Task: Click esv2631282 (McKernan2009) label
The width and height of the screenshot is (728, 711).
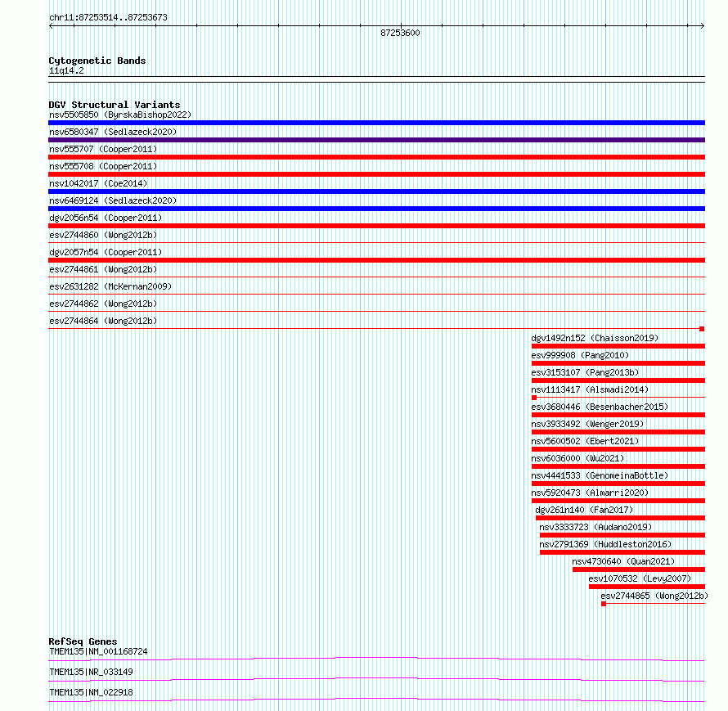Action: click(110, 286)
